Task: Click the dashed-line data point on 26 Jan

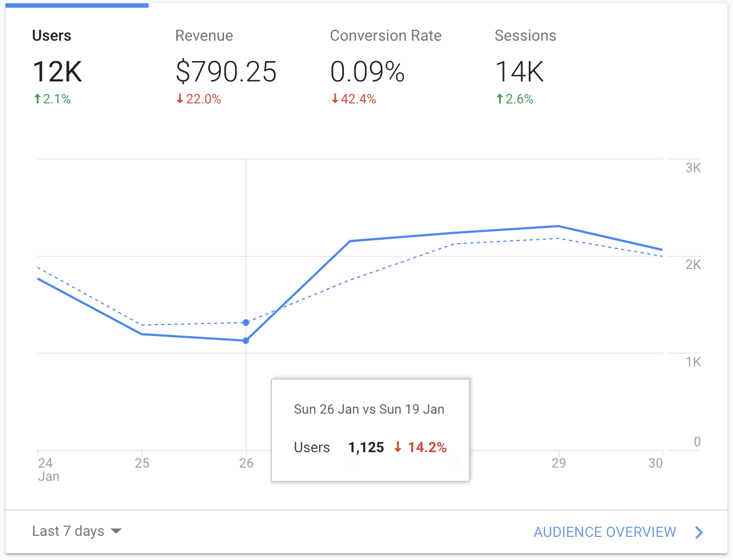Action: (245, 322)
